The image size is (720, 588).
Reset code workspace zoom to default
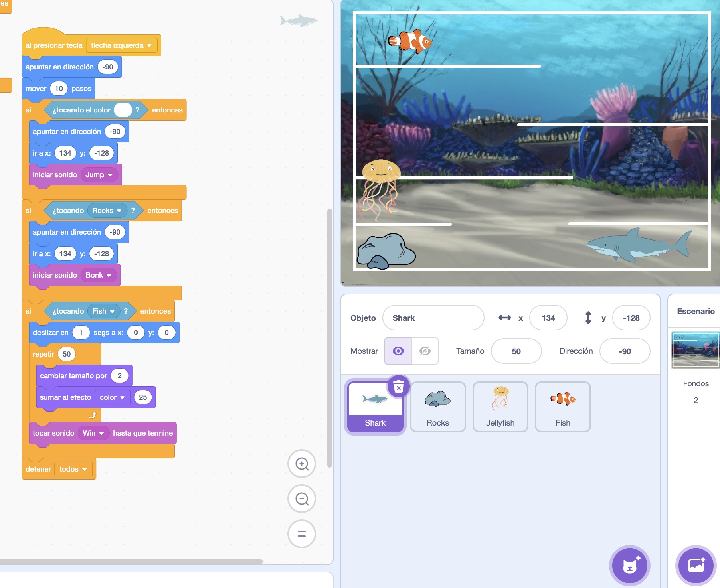[302, 534]
